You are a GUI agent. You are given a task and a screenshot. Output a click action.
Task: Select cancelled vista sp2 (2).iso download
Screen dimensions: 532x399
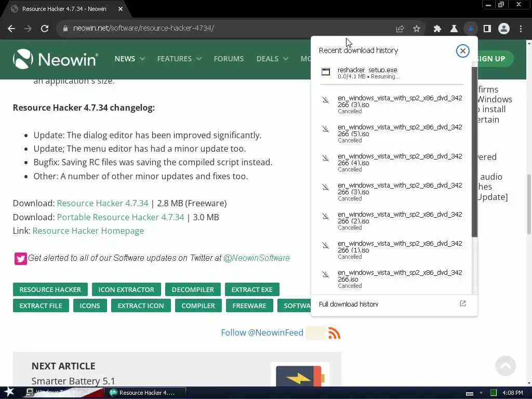tap(392, 221)
